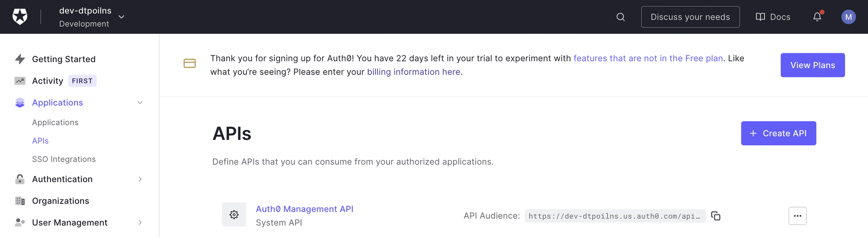Collapse the Applications sidebar section
This screenshot has width=868, height=237.
click(x=140, y=103)
